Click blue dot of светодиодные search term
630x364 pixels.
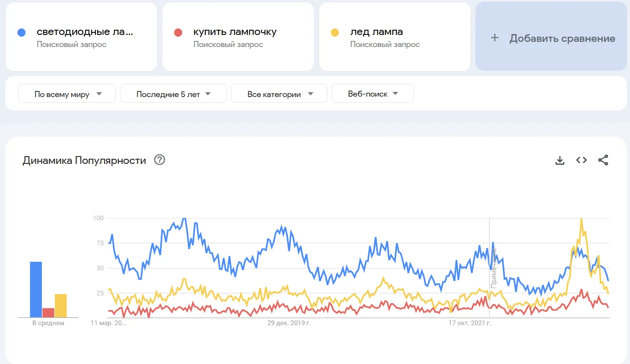pos(22,32)
